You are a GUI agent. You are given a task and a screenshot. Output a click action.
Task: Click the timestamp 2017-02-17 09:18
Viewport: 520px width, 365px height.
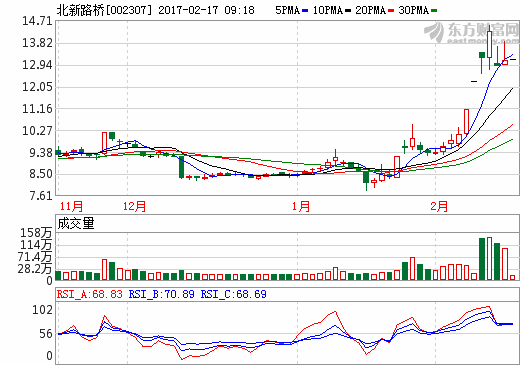[206, 10]
